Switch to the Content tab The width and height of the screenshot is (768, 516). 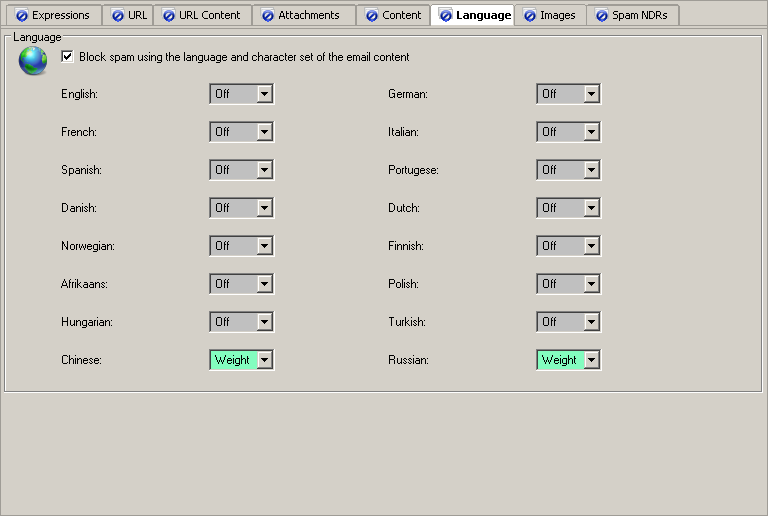(392, 15)
